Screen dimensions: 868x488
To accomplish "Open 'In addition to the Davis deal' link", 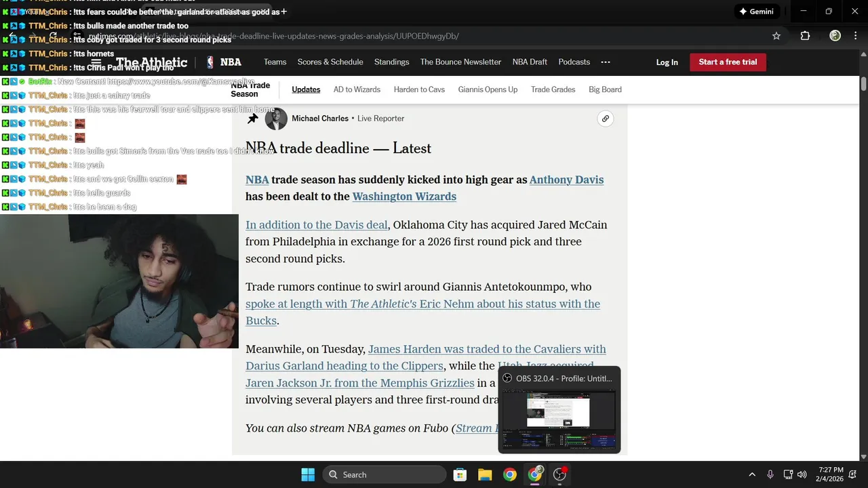I will (317, 225).
